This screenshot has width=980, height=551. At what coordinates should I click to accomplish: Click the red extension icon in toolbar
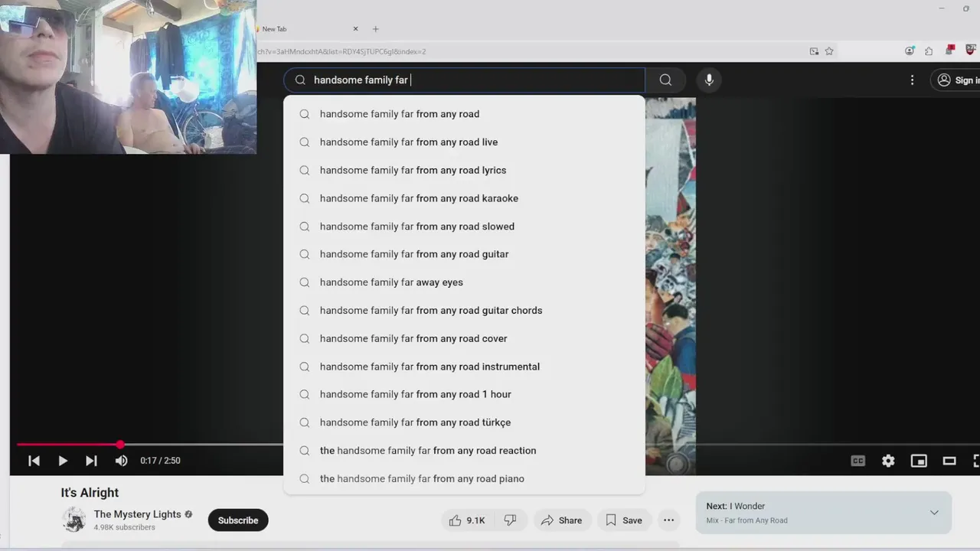(950, 51)
